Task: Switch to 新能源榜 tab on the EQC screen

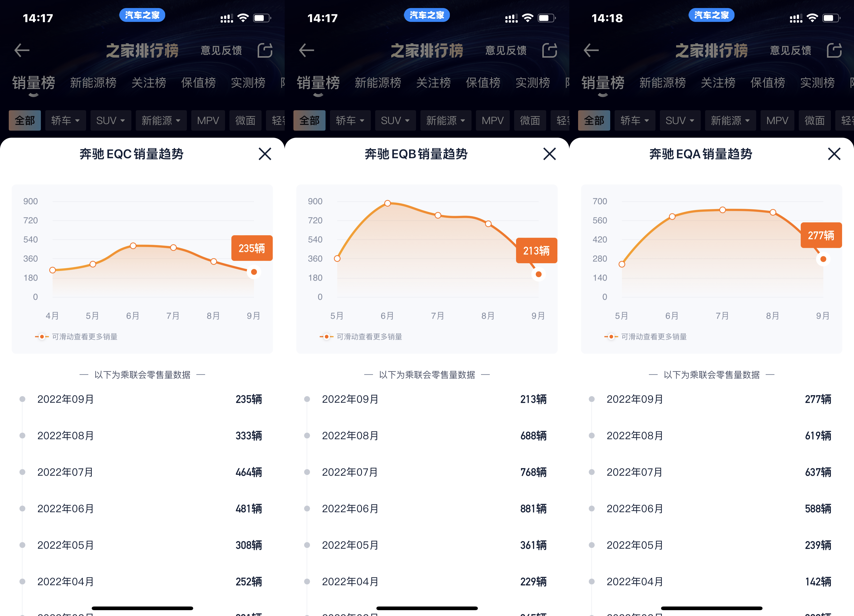Action: coord(93,83)
